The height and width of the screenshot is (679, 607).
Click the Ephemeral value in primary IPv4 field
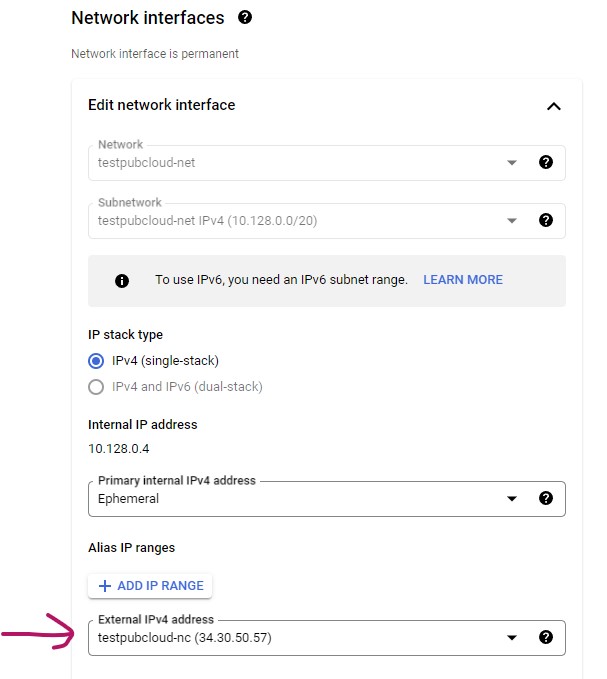(128, 498)
